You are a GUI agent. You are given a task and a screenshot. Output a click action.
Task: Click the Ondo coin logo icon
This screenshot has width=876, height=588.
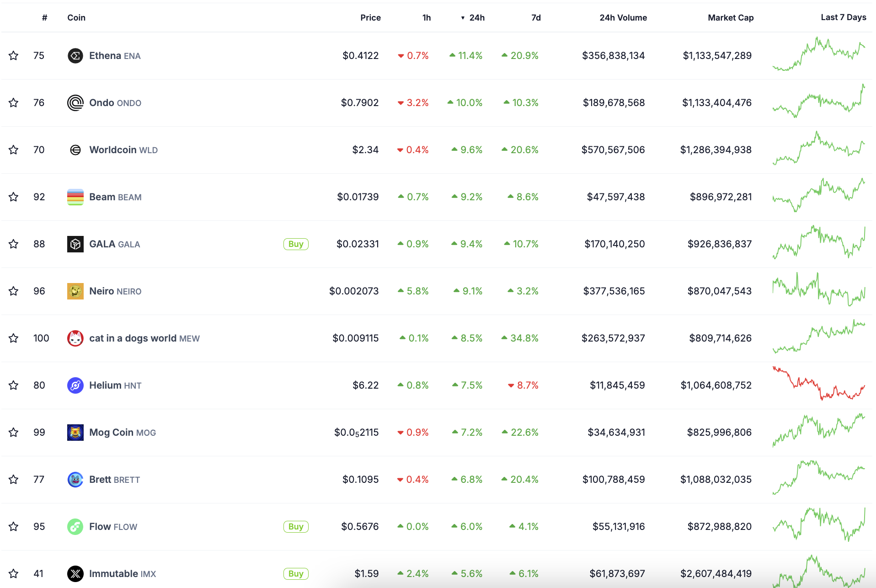click(x=75, y=103)
